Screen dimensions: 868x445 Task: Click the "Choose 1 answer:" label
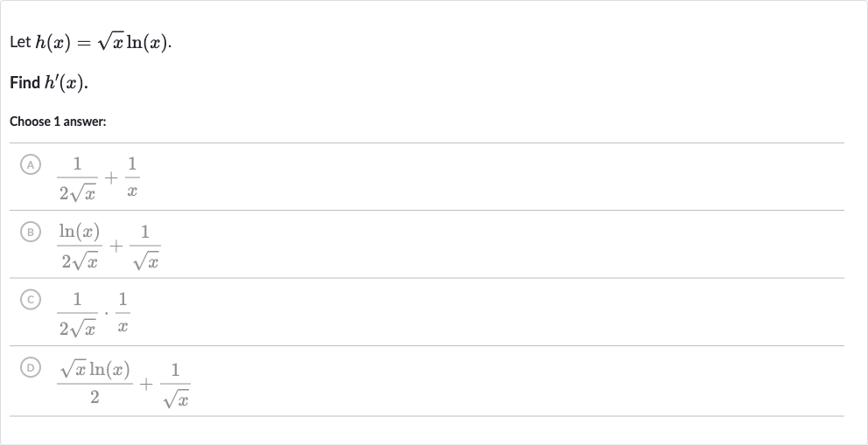coord(58,122)
